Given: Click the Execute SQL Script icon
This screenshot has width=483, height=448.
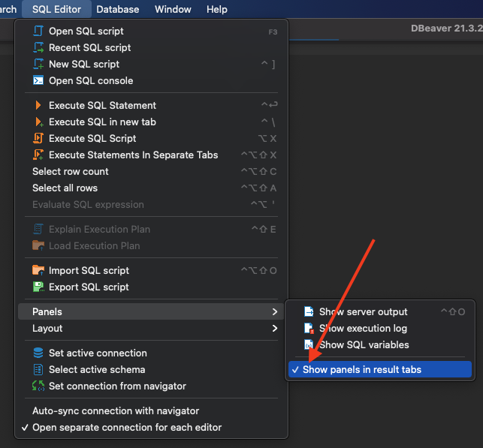Looking at the screenshot, I should [38, 139].
